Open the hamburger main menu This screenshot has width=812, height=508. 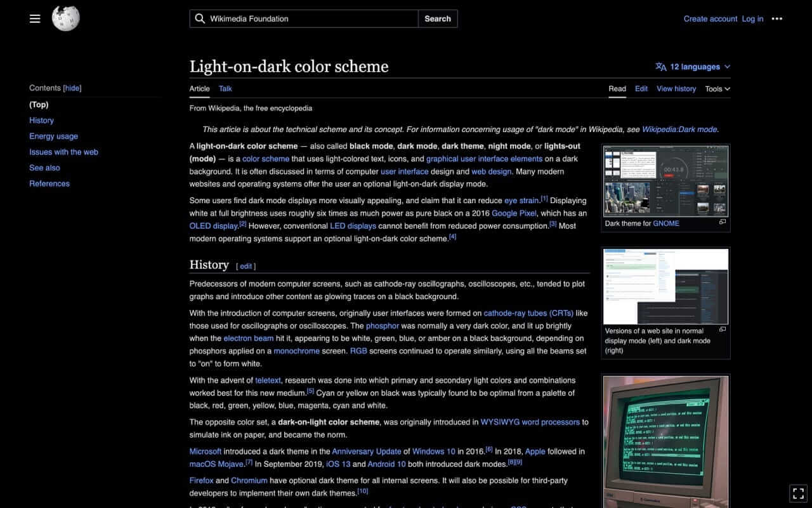click(x=35, y=18)
